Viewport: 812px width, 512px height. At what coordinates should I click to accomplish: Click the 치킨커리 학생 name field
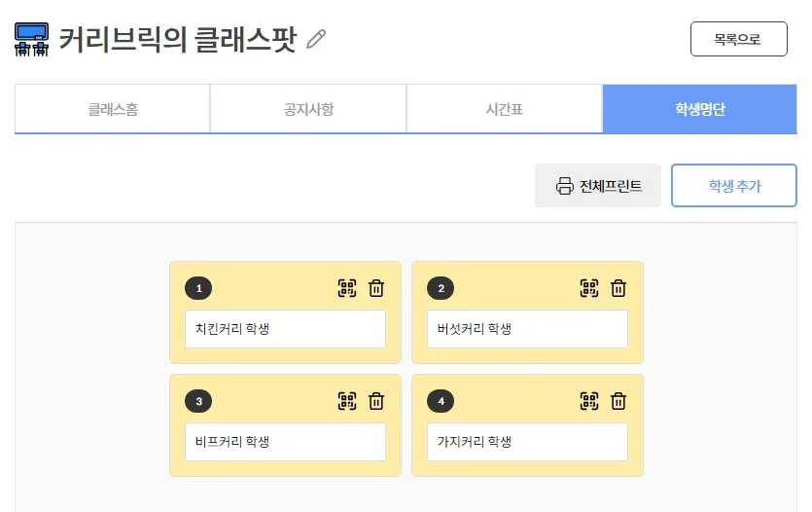[285, 329]
